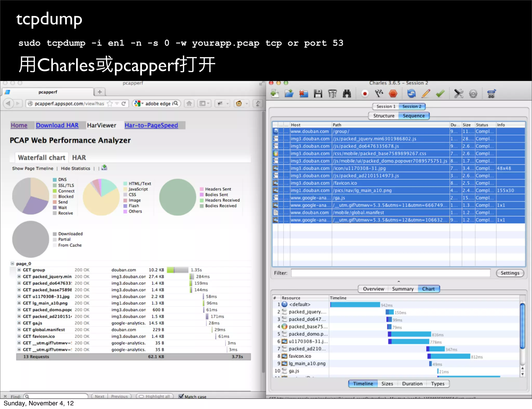
Task: Open a saved session with the folder icon
Action: click(289, 94)
